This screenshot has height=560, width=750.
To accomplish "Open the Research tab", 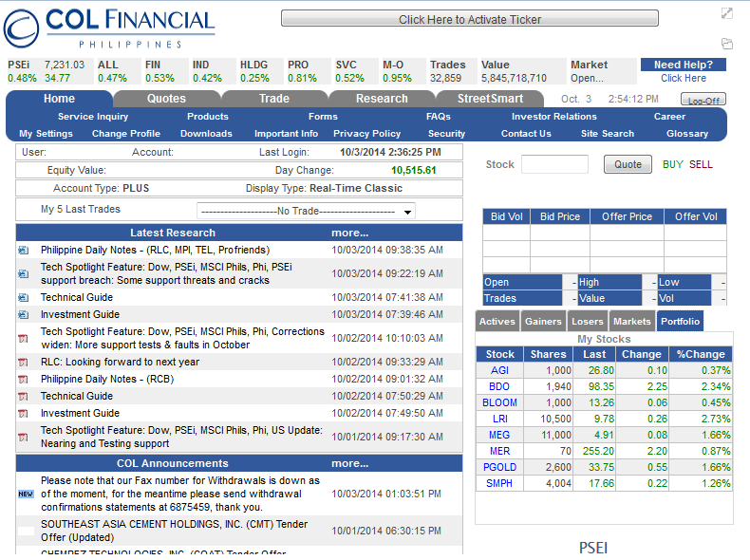I will pyautogui.click(x=382, y=99).
